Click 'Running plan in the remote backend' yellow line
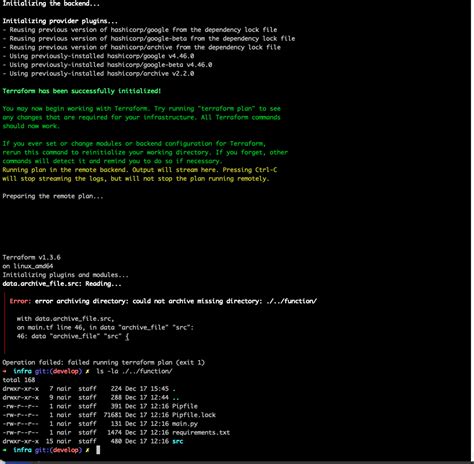The height and width of the screenshot is (464, 474). pyautogui.click(x=140, y=170)
